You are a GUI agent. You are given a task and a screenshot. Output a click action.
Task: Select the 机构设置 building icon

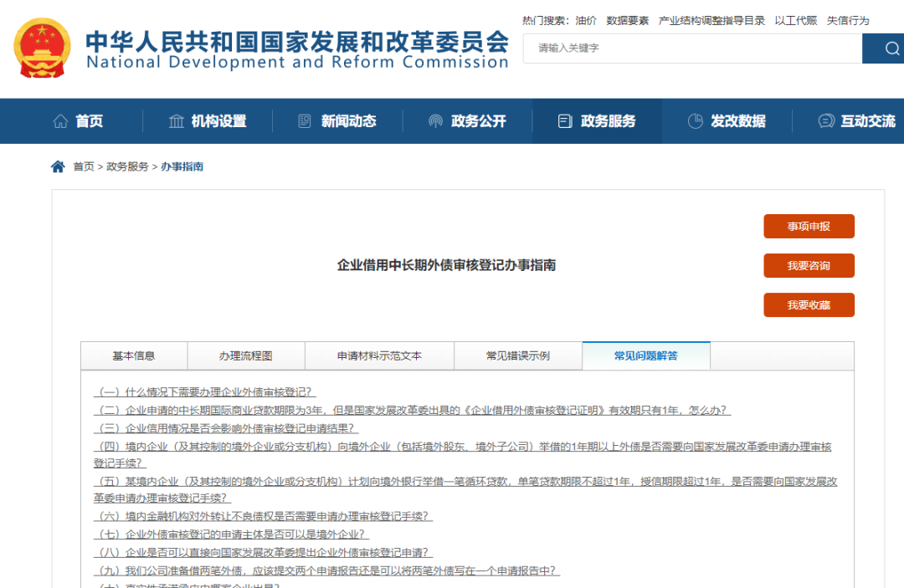click(x=176, y=120)
